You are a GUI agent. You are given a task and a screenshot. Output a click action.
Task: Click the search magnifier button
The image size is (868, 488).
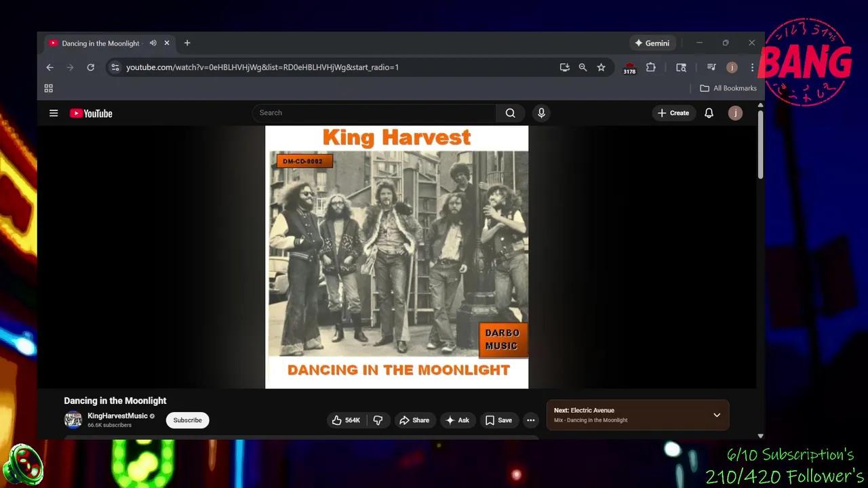511,113
